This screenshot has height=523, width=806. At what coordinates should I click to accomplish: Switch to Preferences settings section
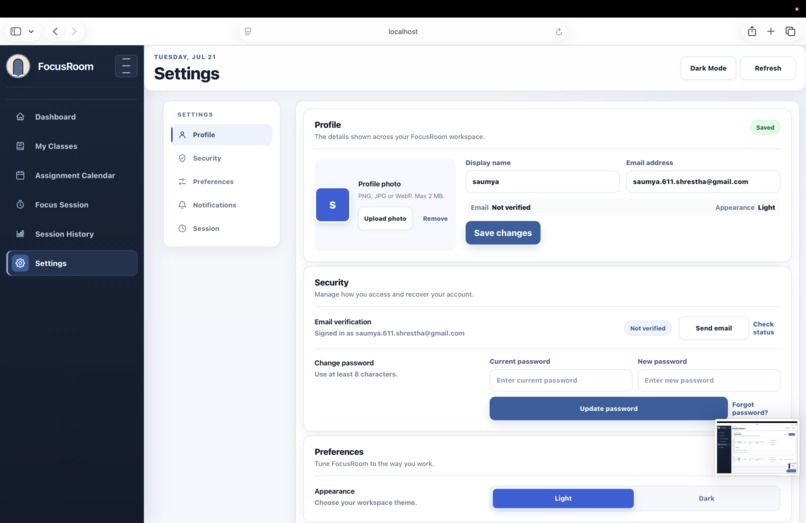pyautogui.click(x=222, y=182)
